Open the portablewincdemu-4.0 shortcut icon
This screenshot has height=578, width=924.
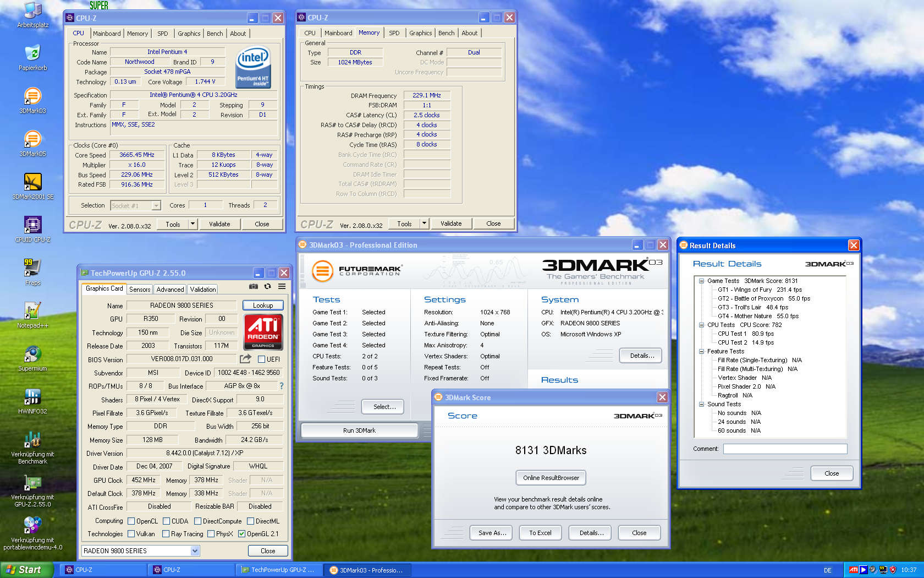tap(32, 533)
